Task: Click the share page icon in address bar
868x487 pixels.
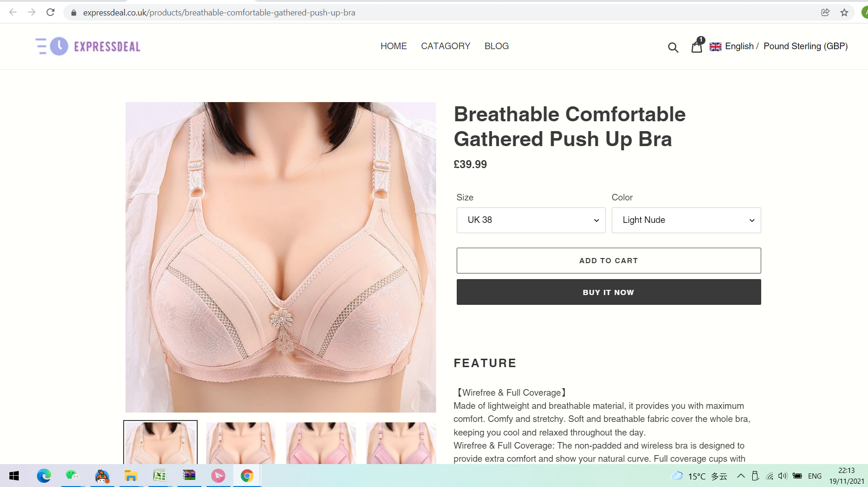Action: [x=825, y=13]
